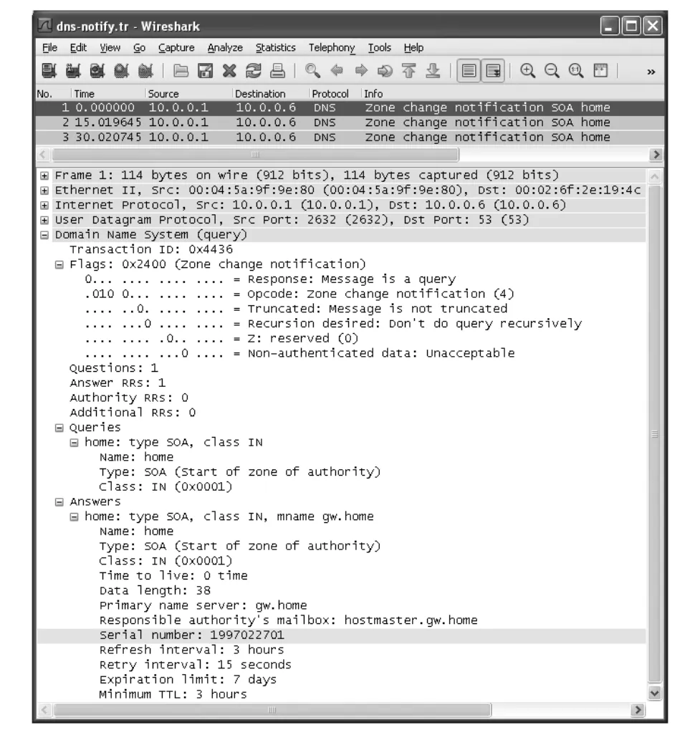Open the Tools menu
700x735 pixels.
379,47
